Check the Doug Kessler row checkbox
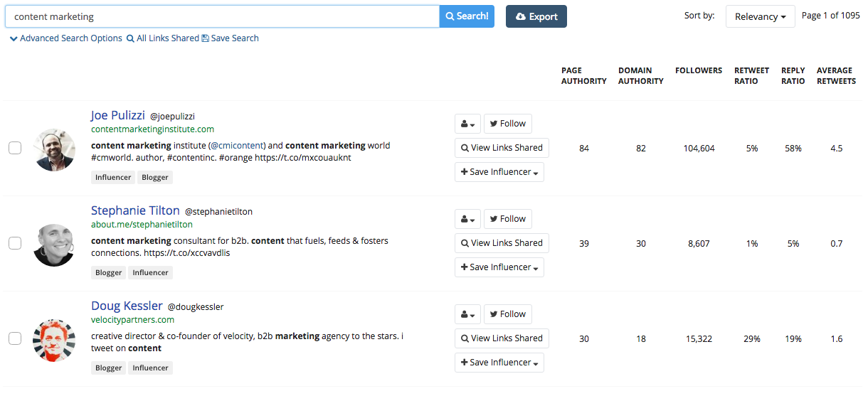The image size is (868, 396). 15,338
